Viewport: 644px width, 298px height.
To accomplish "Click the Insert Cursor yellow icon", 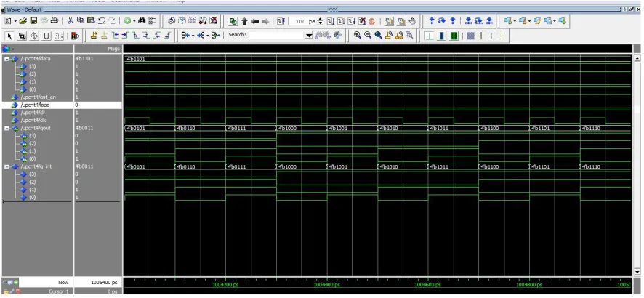I will tap(94, 36).
